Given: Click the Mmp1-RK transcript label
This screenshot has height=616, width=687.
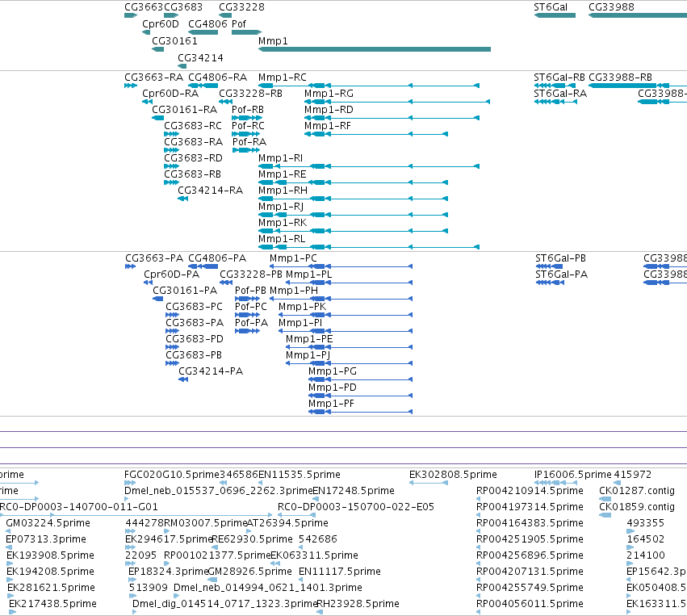Looking at the screenshot, I should 283,223.
